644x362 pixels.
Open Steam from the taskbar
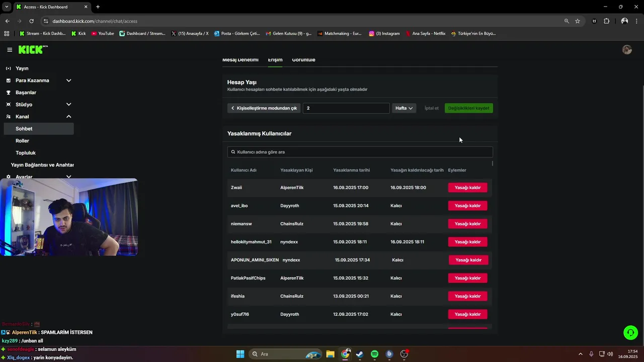pos(360,354)
